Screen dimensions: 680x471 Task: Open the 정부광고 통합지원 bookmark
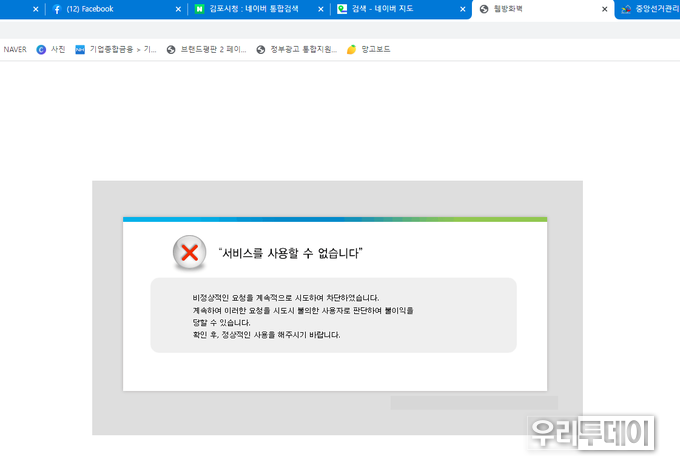[296, 49]
